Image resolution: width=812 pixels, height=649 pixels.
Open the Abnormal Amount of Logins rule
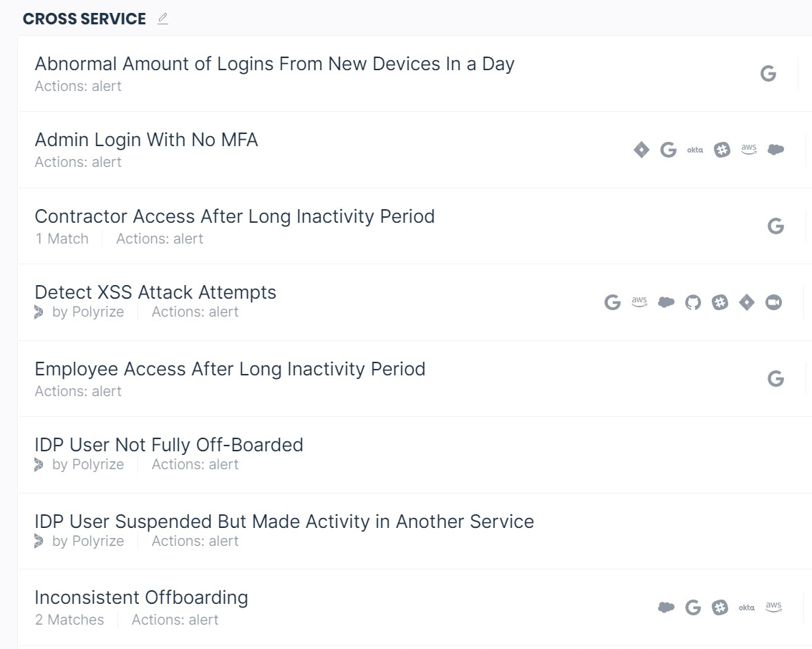click(x=274, y=64)
